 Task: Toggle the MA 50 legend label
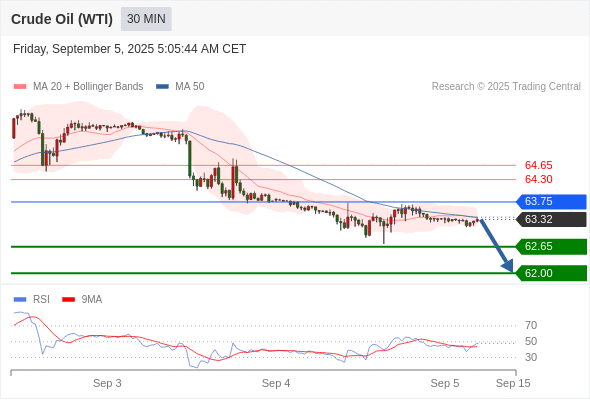pos(190,87)
